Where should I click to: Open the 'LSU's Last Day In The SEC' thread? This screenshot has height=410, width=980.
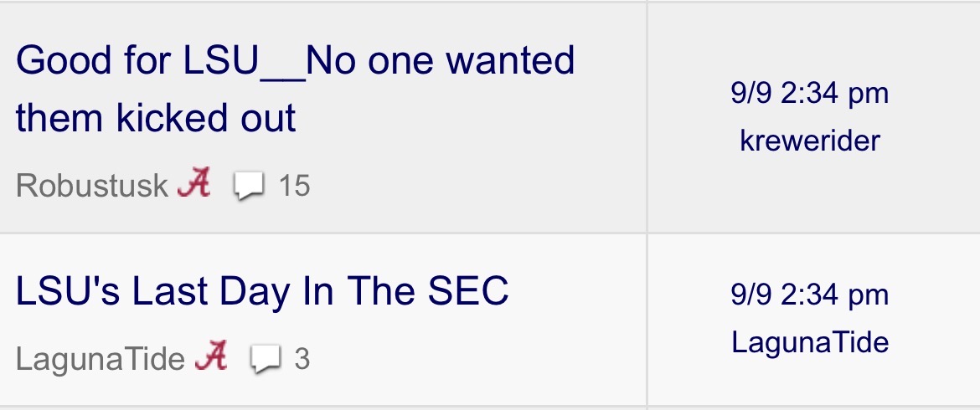point(262,291)
